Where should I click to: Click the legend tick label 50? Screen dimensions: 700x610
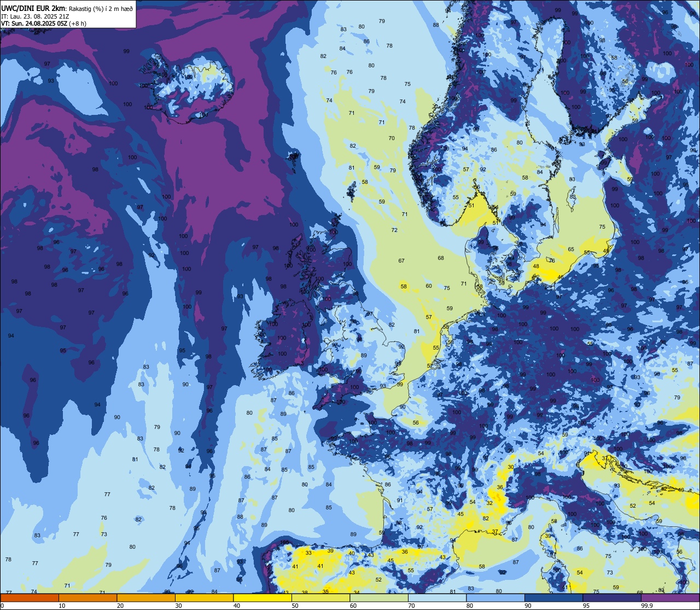295,606
